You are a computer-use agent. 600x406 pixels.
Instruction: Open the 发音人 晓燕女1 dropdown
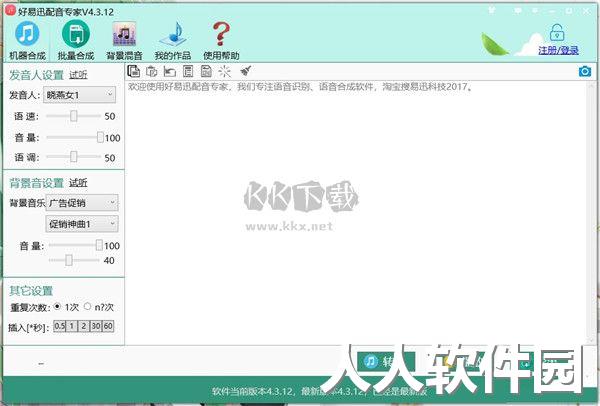pyautogui.click(x=79, y=95)
